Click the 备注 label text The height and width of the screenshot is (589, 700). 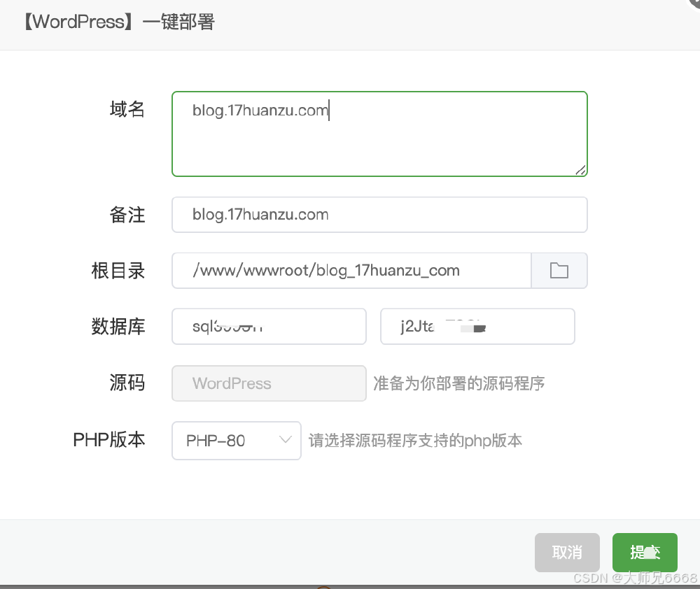pyautogui.click(x=127, y=215)
